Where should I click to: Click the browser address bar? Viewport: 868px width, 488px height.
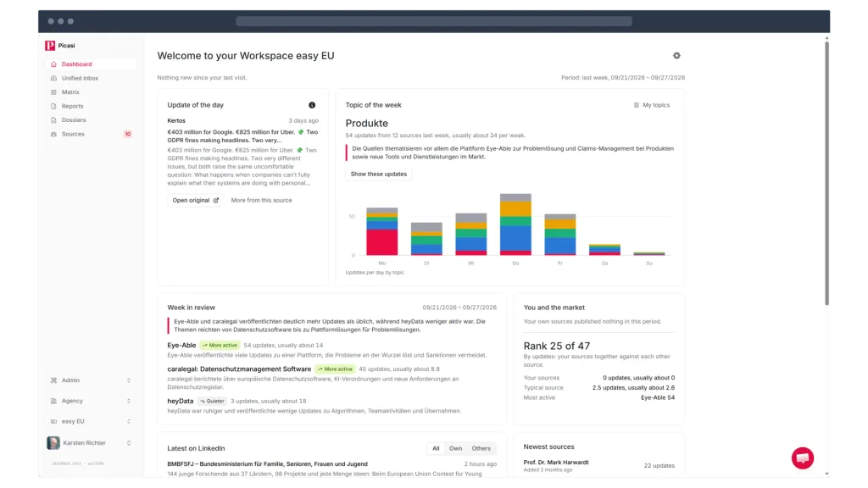pyautogui.click(x=434, y=21)
